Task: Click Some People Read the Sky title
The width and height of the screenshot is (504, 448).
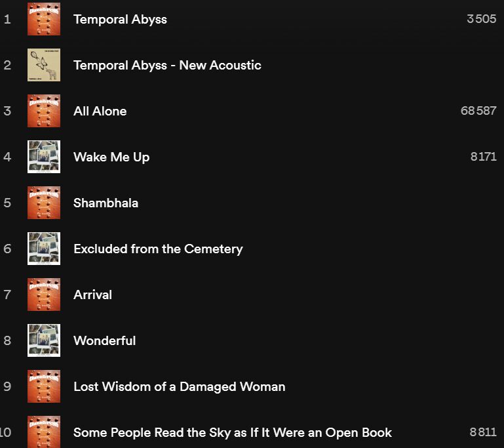Action: click(233, 433)
